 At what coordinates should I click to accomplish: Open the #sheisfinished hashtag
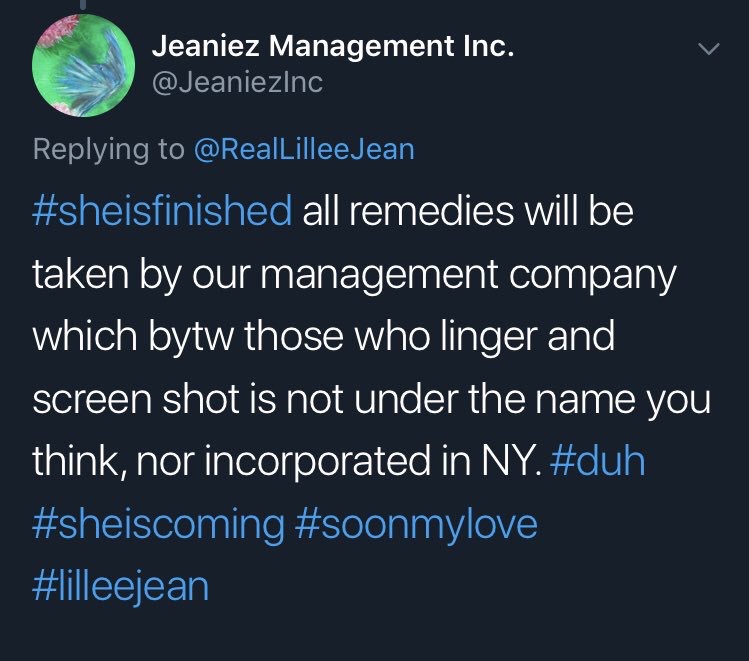(162, 210)
